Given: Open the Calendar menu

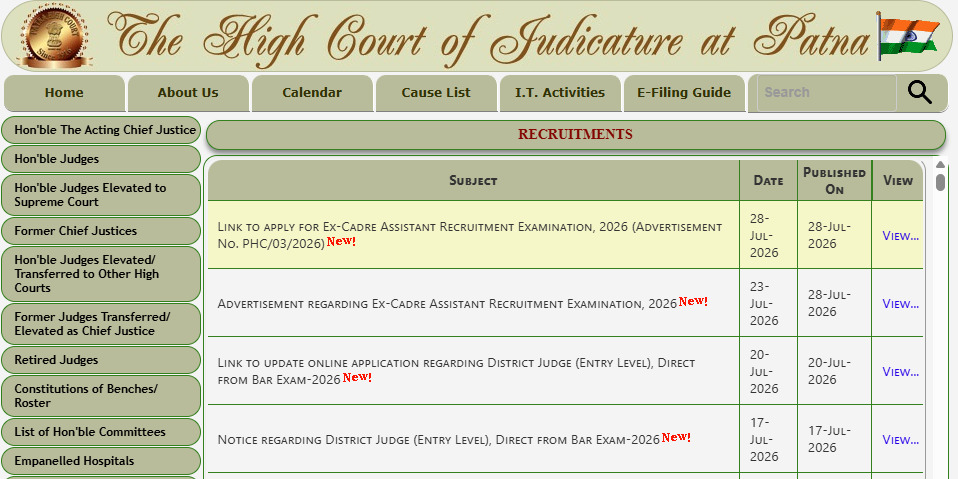Looking at the screenshot, I should [x=312, y=93].
